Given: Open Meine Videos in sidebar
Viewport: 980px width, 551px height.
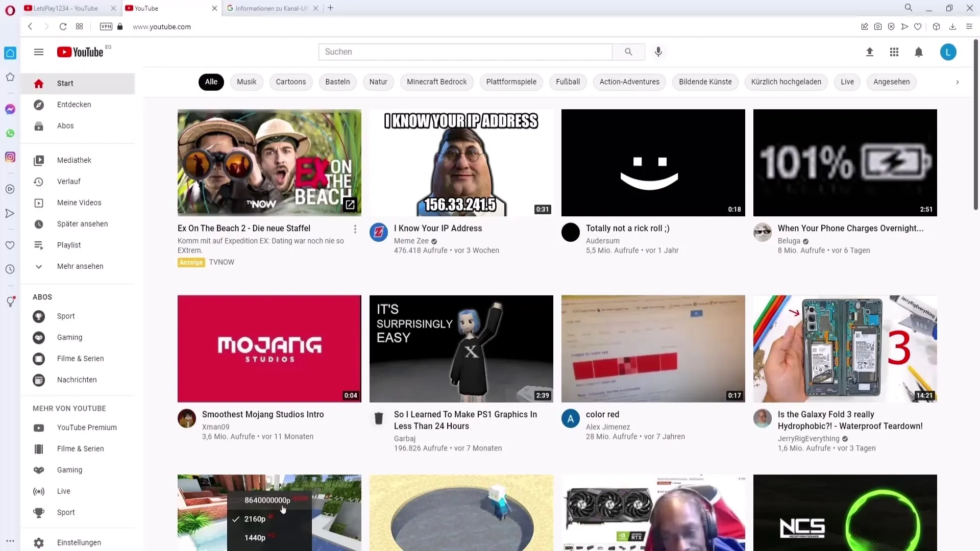Looking at the screenshot, I should (78, 203).
